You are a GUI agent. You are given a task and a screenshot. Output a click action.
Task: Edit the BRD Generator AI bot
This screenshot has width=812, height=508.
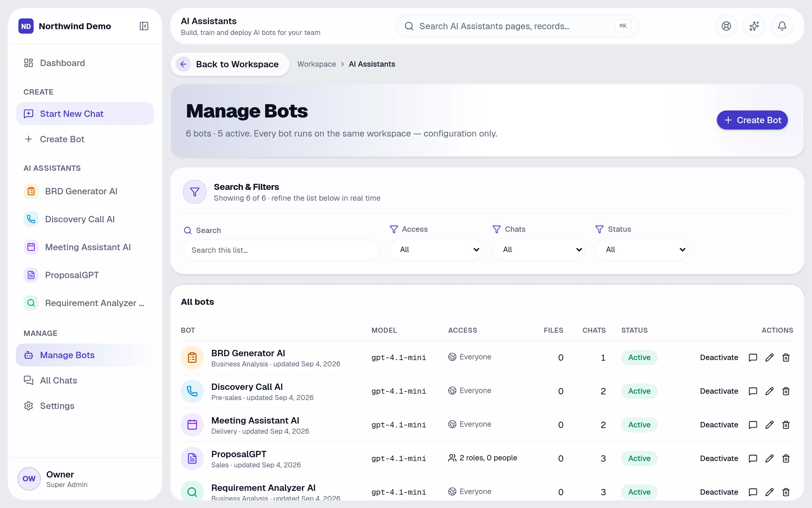click(769, 358)
